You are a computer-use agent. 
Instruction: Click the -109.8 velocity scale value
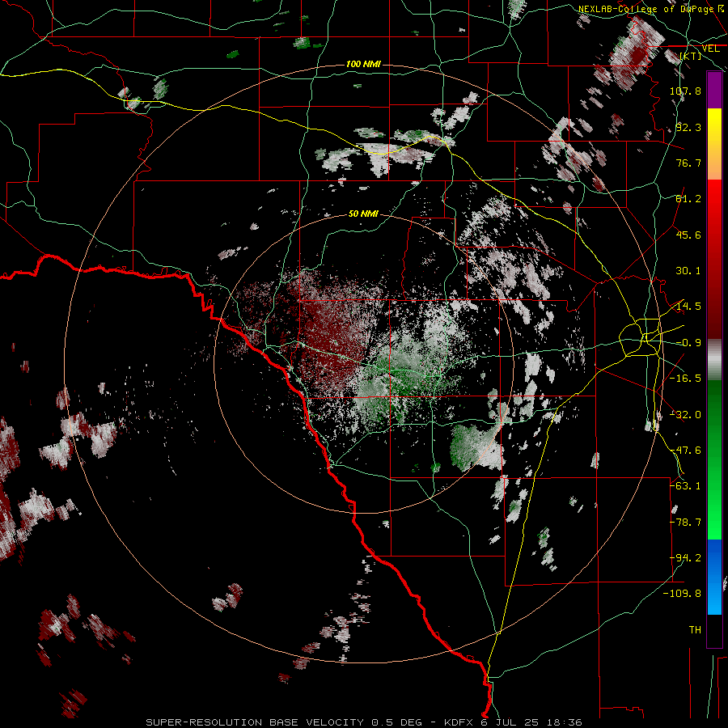[683, 594]
